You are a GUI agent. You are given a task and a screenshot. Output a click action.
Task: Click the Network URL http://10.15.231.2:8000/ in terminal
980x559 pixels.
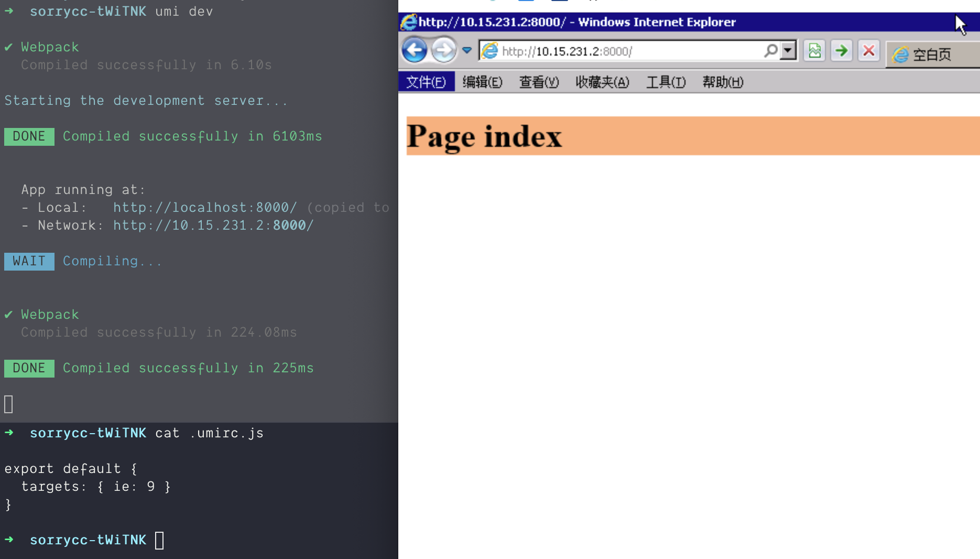(213, 225)
